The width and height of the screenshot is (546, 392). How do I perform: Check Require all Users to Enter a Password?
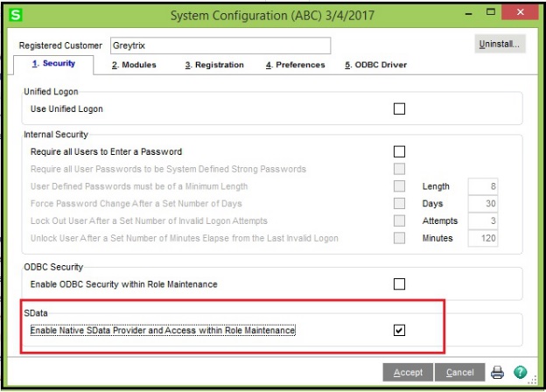pyautogui.click(x=399, y=151)
